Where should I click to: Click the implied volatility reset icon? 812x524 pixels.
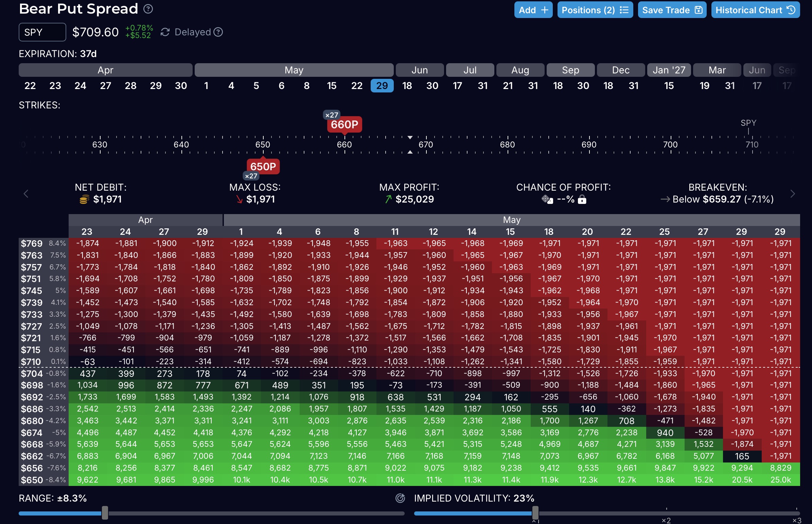[400, 498]
